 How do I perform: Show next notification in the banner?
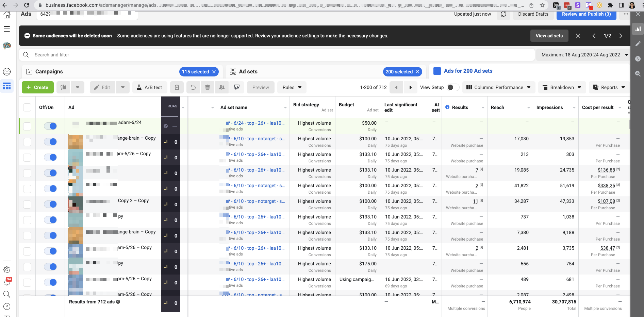[621, 36]
